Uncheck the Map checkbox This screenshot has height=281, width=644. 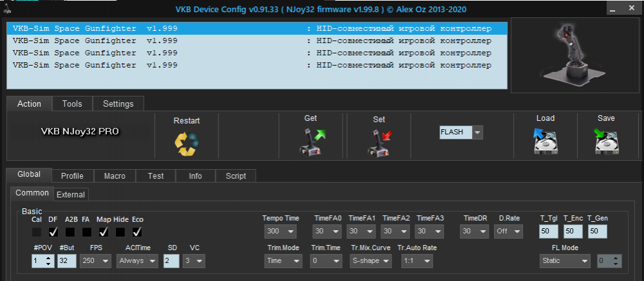pos(104,232)
